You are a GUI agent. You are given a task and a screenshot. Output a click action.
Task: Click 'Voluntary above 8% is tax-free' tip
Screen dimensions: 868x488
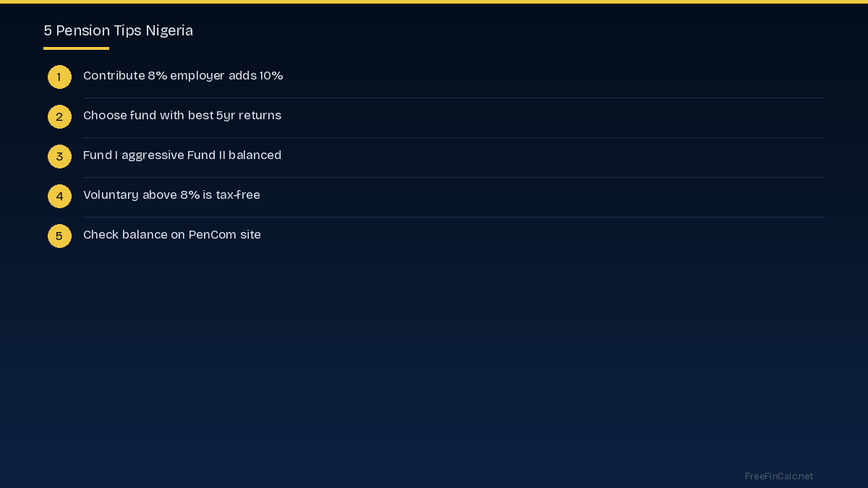click(171, 195)
